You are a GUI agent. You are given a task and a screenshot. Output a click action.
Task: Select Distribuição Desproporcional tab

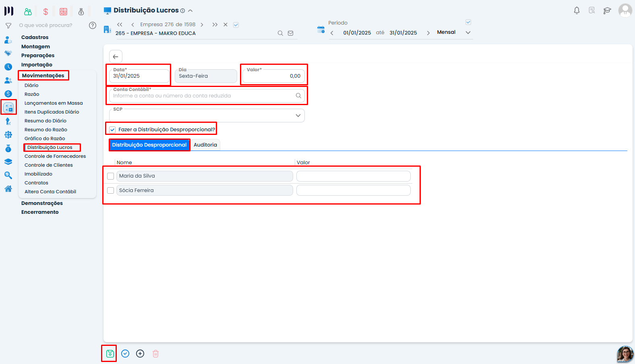click(149, 145)
